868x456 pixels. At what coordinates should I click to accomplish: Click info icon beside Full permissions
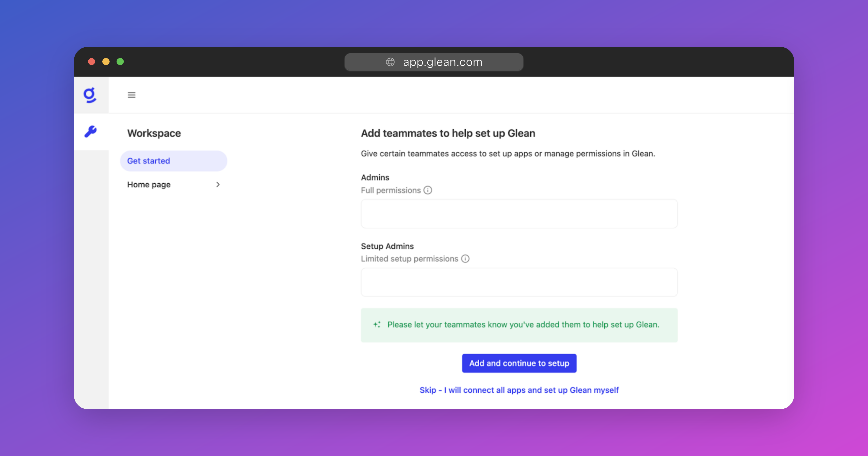coord(428,190)
